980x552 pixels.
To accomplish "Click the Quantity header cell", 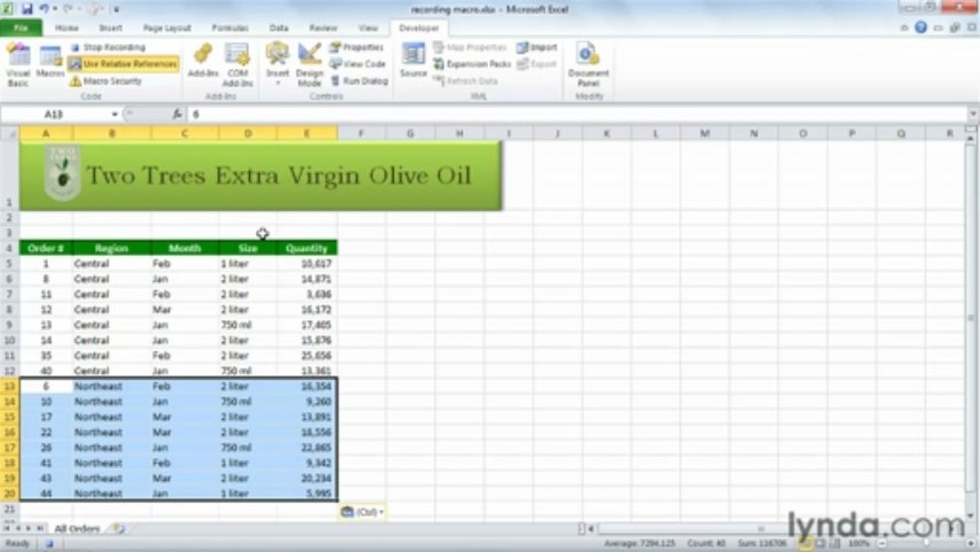I will tap(306, 248).
